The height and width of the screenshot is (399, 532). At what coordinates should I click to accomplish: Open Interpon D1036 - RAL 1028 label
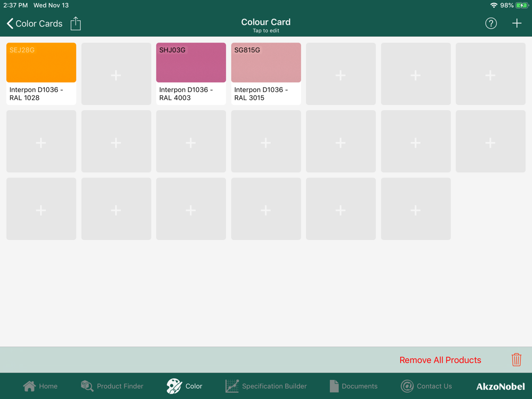(36, 94)
